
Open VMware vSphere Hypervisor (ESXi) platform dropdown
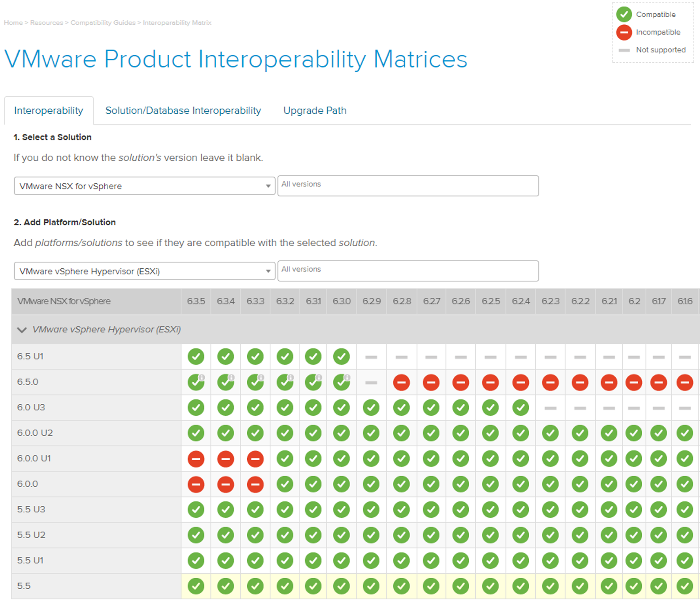tap(144, 271)
